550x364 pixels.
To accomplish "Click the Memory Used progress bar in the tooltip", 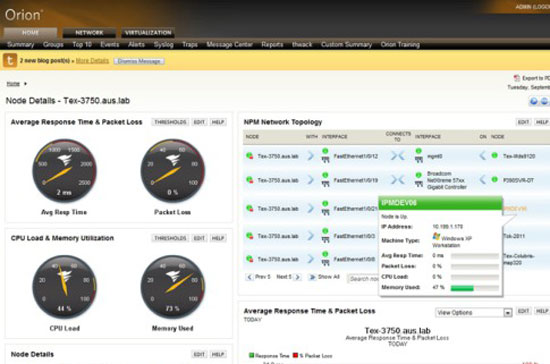I will point(475,288).
